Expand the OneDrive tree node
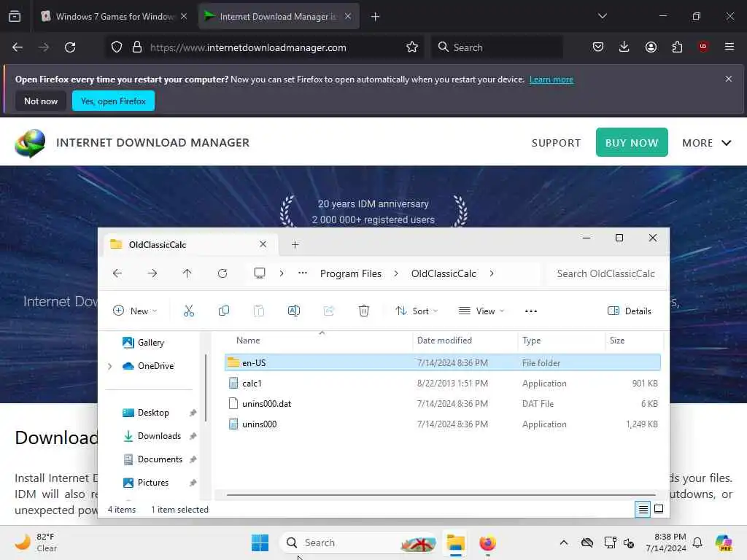Image resolution: width=747 pixels, height=560 pixels. [x=110, y=366]
